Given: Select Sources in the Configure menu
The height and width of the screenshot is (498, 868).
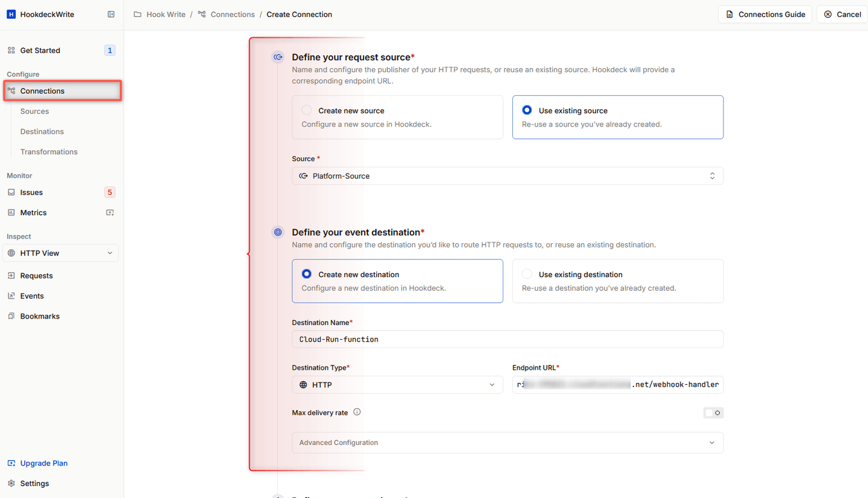Looking at the screenshot, I should coord(34,111).
